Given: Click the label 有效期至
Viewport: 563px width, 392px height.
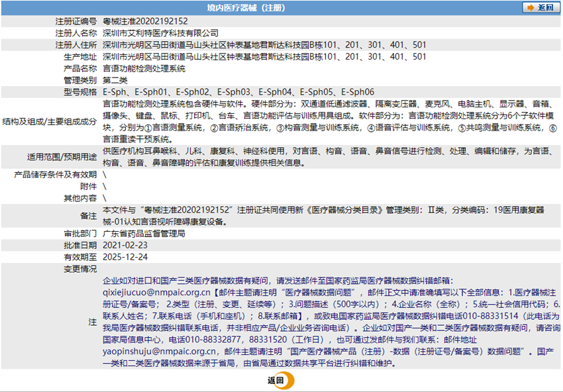Looking at the screenshot, I should [80, 257].
